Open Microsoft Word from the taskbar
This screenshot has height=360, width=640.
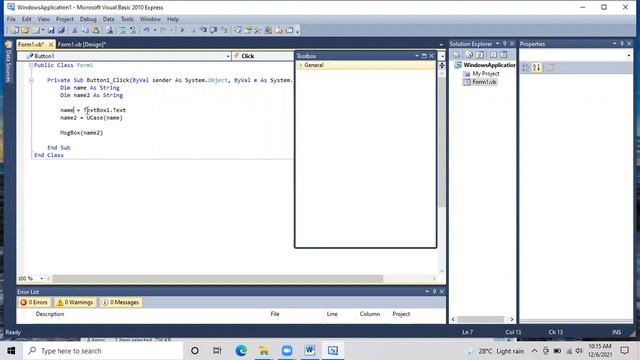click(309, 351)
